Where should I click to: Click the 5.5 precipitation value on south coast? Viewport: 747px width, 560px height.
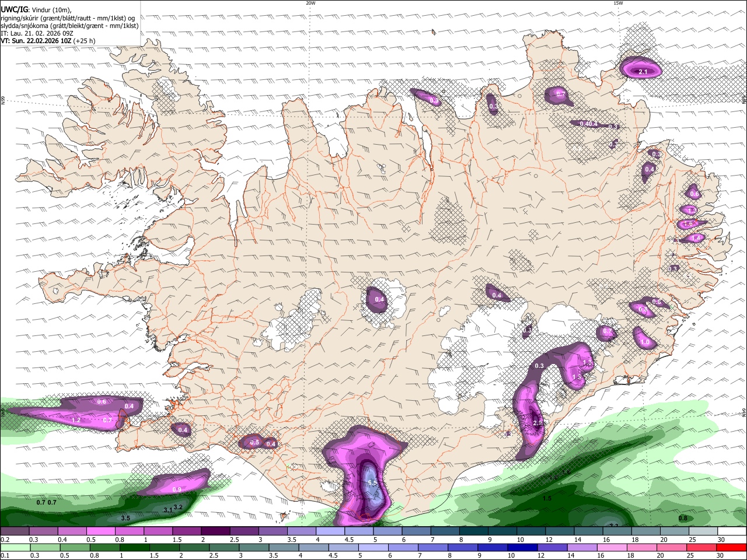(373, 483)
